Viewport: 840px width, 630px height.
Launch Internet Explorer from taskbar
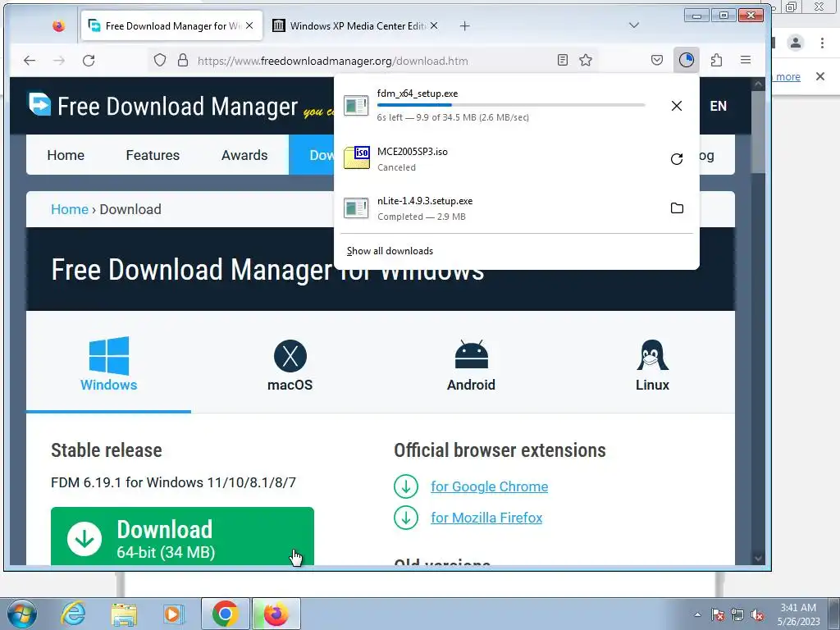(x=73, y=614)
